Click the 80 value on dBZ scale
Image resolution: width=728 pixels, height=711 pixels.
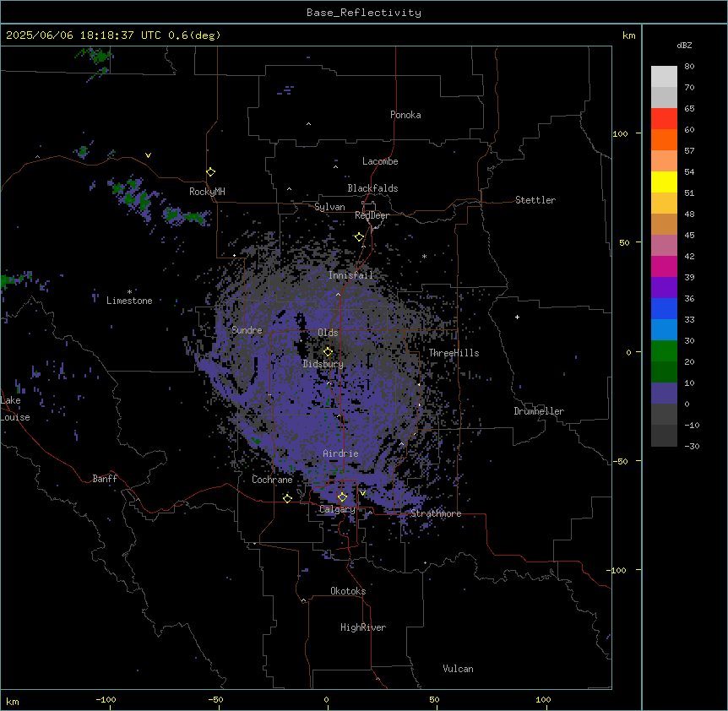pyautogui.click(x=689, y=67)
